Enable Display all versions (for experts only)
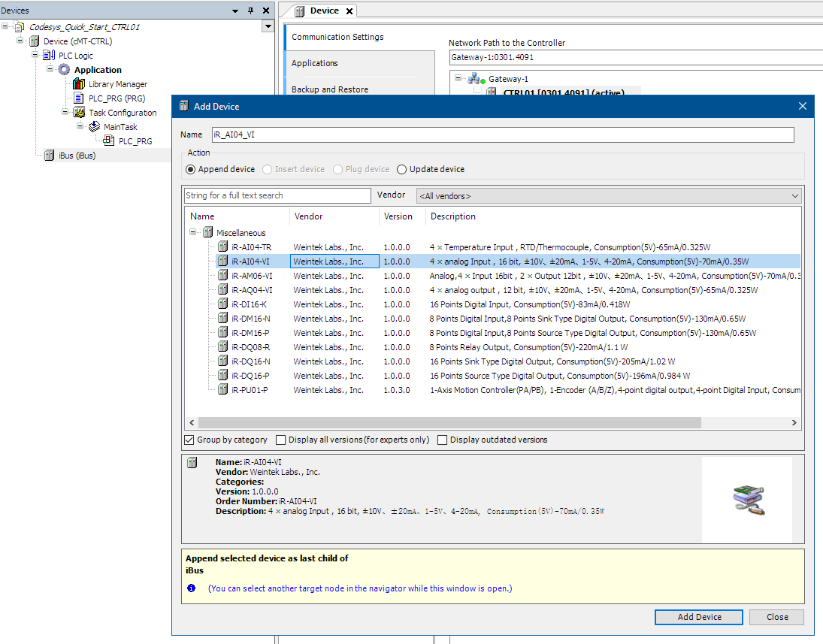Screen dimensions: 823x644 click(x=281, y=440)
